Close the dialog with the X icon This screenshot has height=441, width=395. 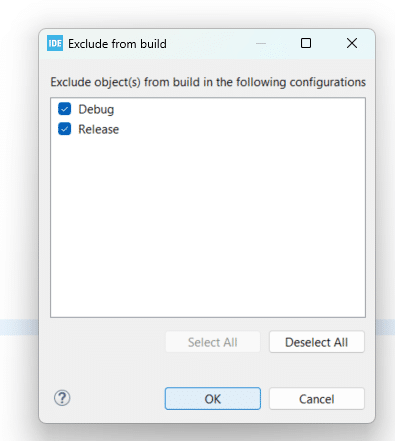352,43
